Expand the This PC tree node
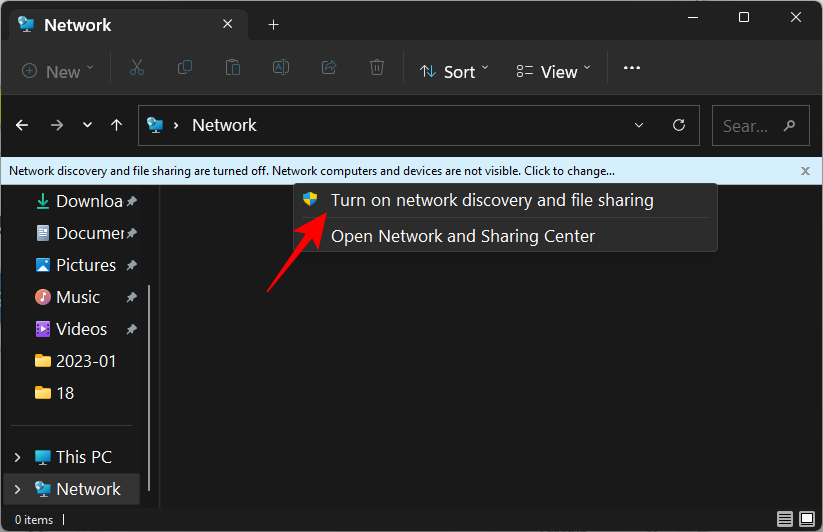 tap(17, 457)
